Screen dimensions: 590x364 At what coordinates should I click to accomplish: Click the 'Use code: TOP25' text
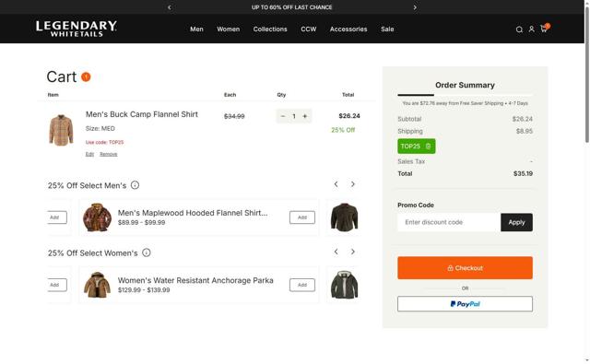[104, 142]
